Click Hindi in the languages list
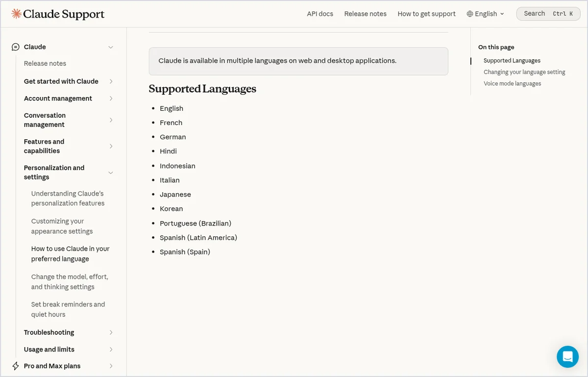588x377 pixels. pos(168,151)
